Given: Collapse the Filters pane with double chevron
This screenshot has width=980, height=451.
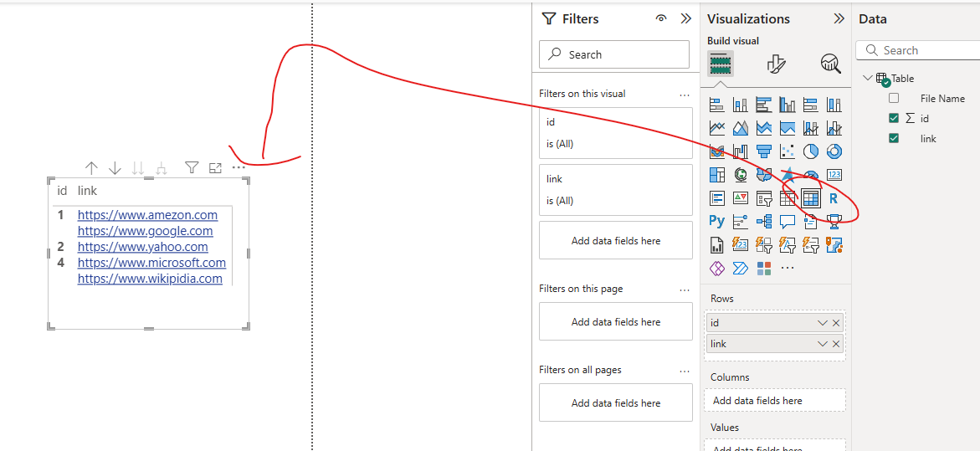Looking at the screenshot, I should [685, 18].
